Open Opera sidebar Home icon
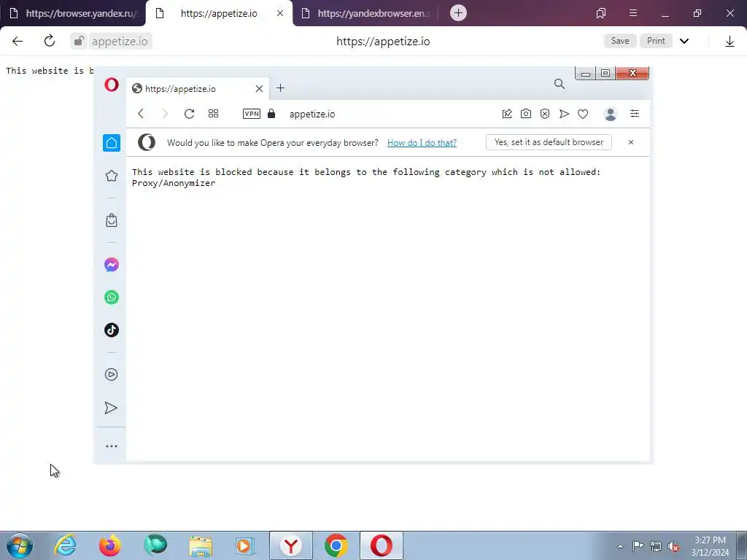This screenshot has height=560, width=747. [x=112, y=143]
